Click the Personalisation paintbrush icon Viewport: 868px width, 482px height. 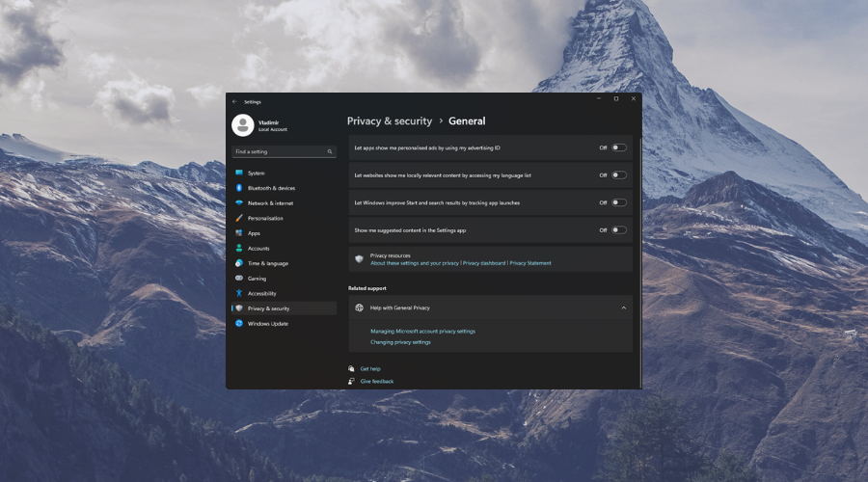coord(239,218)
